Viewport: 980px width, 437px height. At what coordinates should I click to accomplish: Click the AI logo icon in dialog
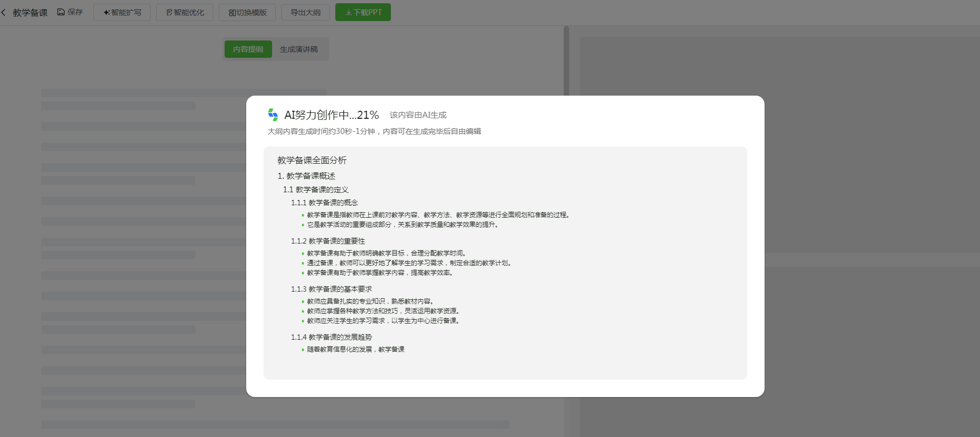tap(273, 115)
